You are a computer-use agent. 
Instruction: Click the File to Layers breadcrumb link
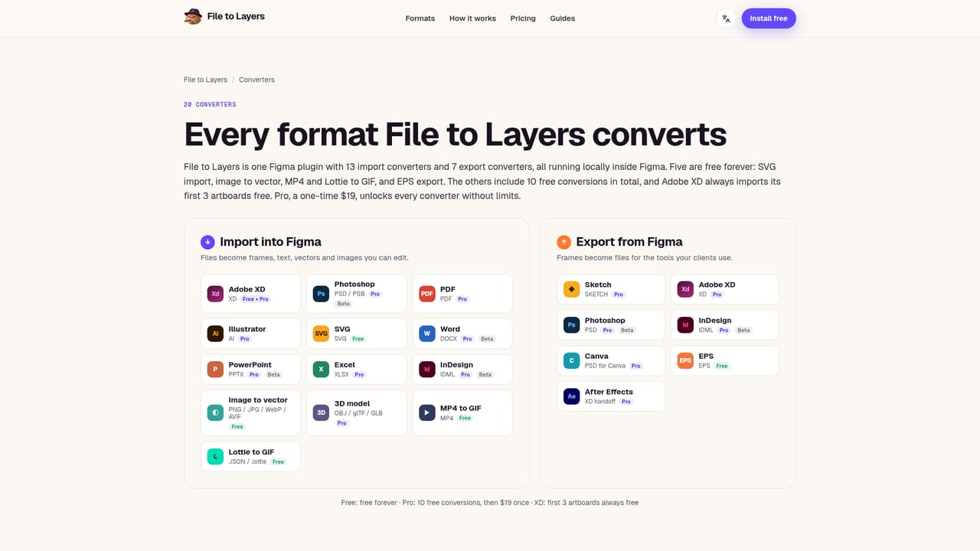tap(205, 80)
